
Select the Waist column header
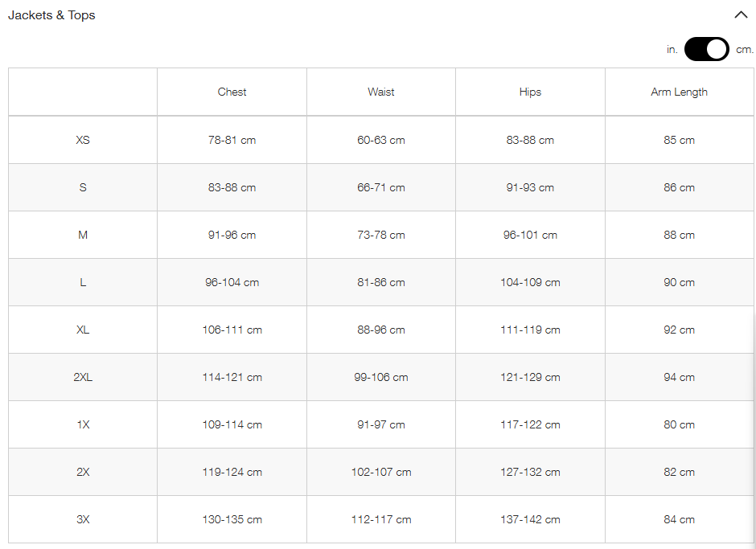(x=381, y=92)
